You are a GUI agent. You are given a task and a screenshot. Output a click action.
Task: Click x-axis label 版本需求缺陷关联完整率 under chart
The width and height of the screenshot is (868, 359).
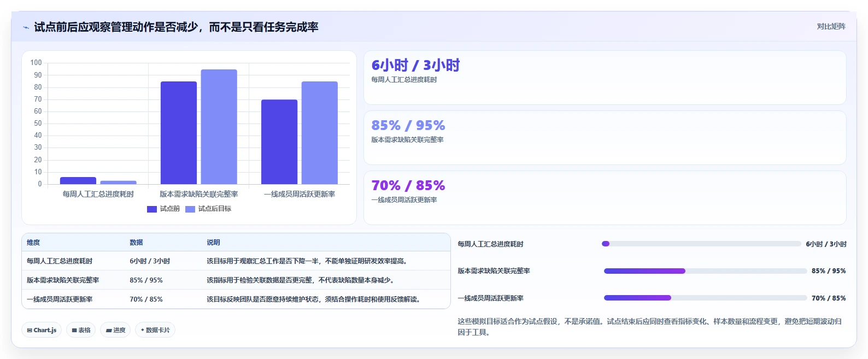pyautogui.click(x=199, y=194)
